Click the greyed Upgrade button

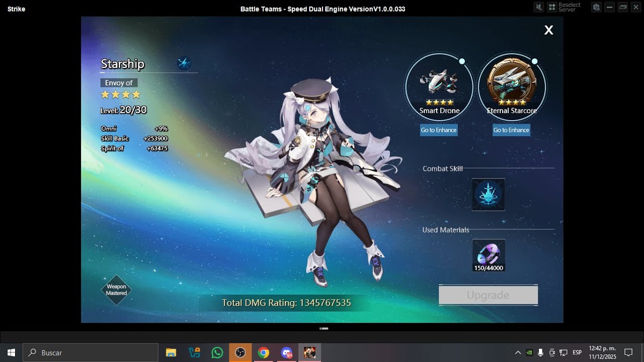click(x=488, y=295)
